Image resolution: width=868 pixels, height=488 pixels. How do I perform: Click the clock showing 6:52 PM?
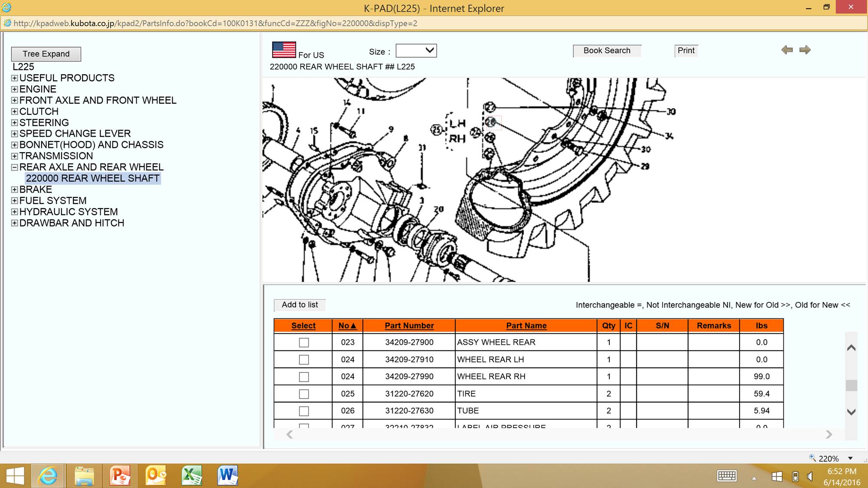(x=842, y=472)
